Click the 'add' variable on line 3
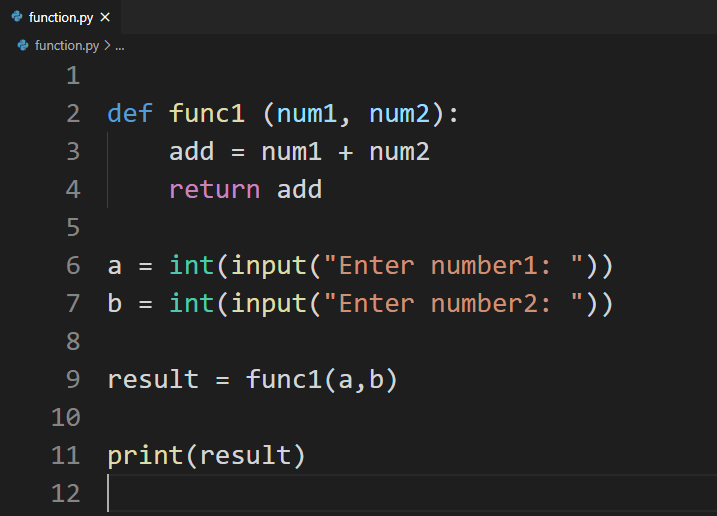Screen dimensions: 717x516 pyautogui.click(x=192, y=151)
